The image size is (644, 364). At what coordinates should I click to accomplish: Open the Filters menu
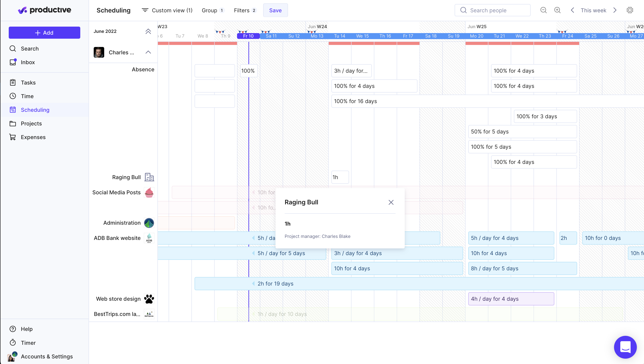coord(245,10)
